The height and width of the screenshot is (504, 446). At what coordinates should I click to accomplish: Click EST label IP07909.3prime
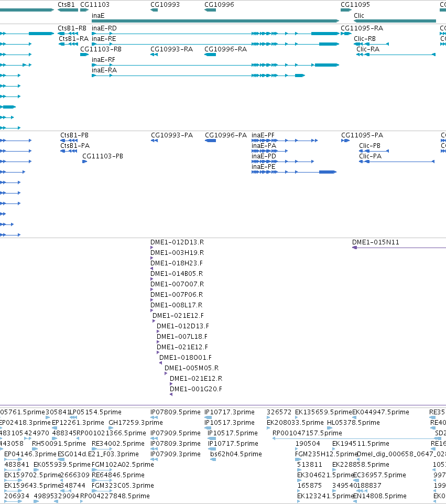click(176, 454)
